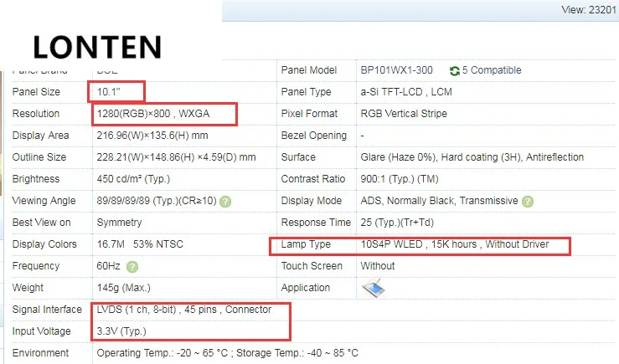Click the response time value 25 (Typ.)(Tr+Td)
This screenshot has width=619, height=364.
[397, 223]
